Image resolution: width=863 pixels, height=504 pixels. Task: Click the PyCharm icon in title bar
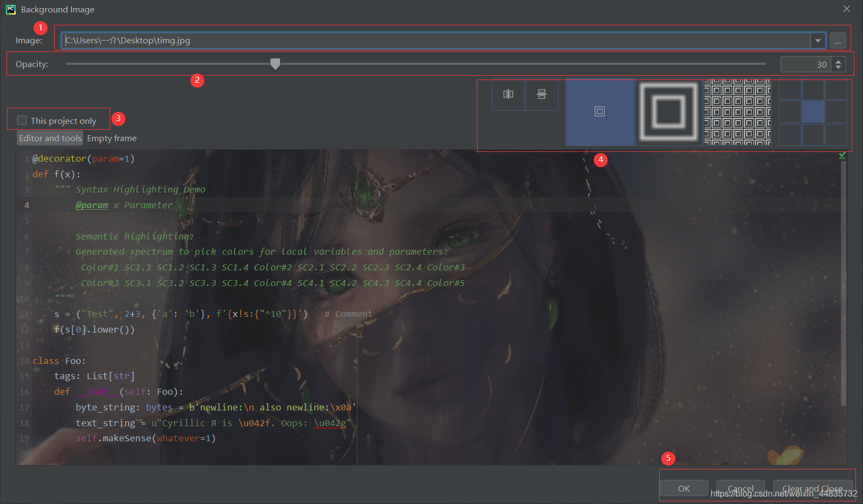11,9
